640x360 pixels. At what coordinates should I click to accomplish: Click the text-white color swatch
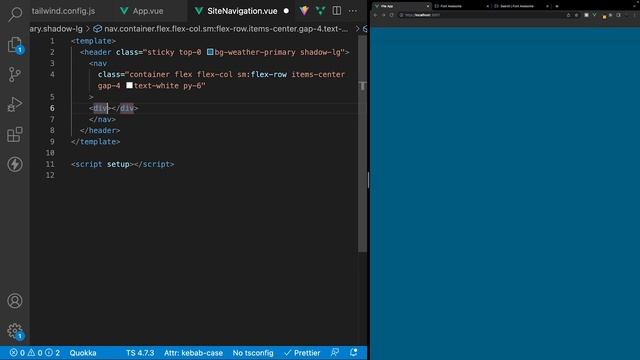129,85
